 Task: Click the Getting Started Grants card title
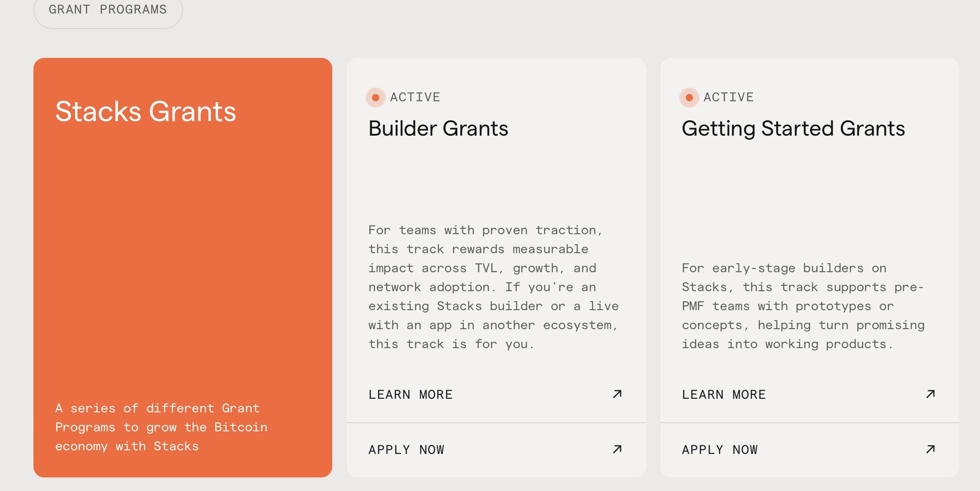point(793,129)
